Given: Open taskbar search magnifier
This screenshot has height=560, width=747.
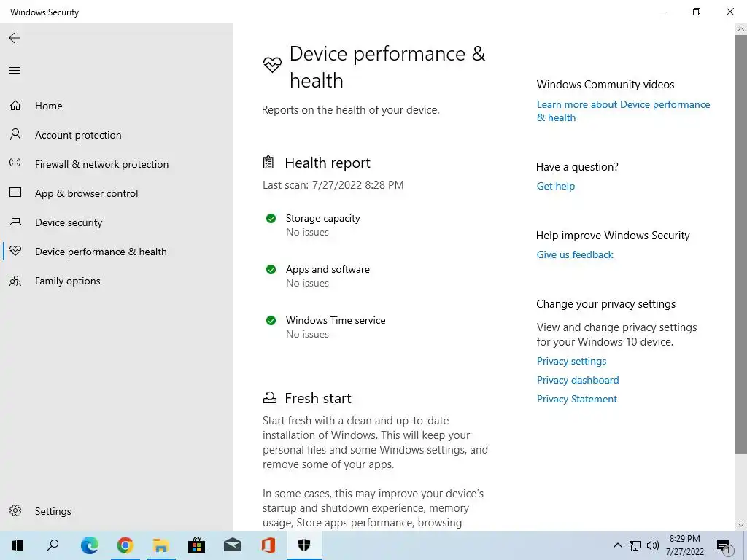Looking at the screenshot, I should click(x=53, y=545).
